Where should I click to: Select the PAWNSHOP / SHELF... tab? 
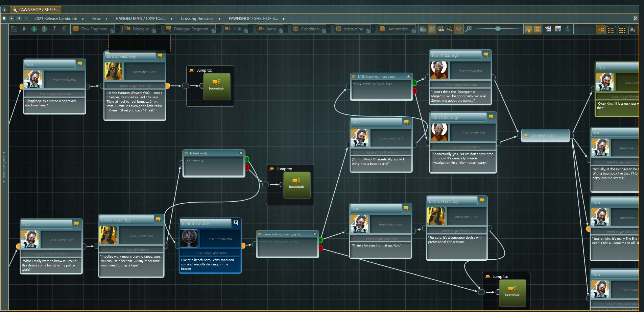point(35,9)
